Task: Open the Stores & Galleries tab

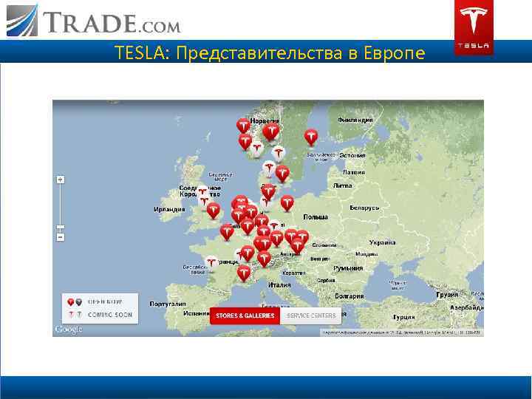Action: click(245, 316)
